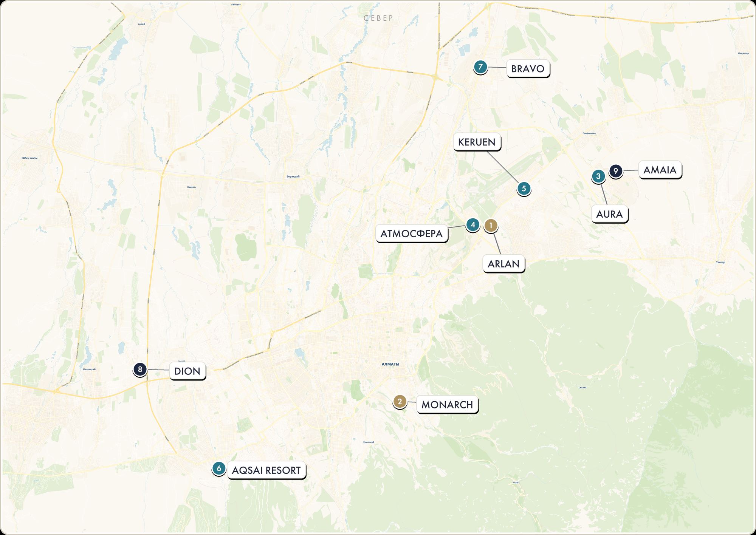The image size is (756, 535).
Task: Click marker number 3 near AURA
Action: click(x=598, y=176)
